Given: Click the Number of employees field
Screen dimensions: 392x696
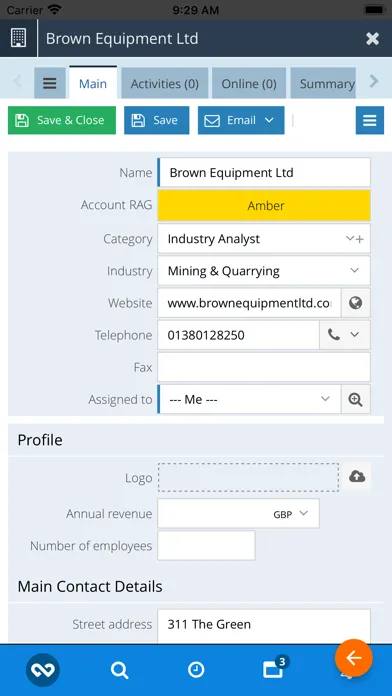Looking at the screenshot, I should (x=206, y=546).
